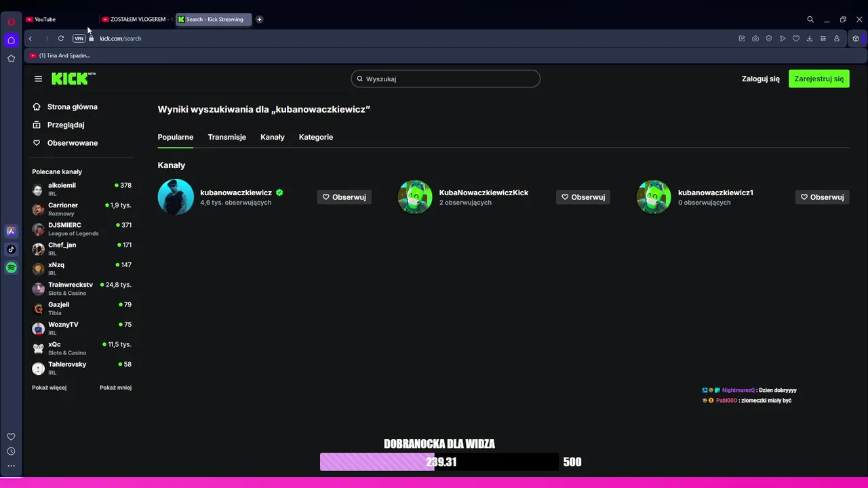The height and width of the screenshot is (488, 868).
Task: Select the Kanały results tab
Action: click(273, 137)
